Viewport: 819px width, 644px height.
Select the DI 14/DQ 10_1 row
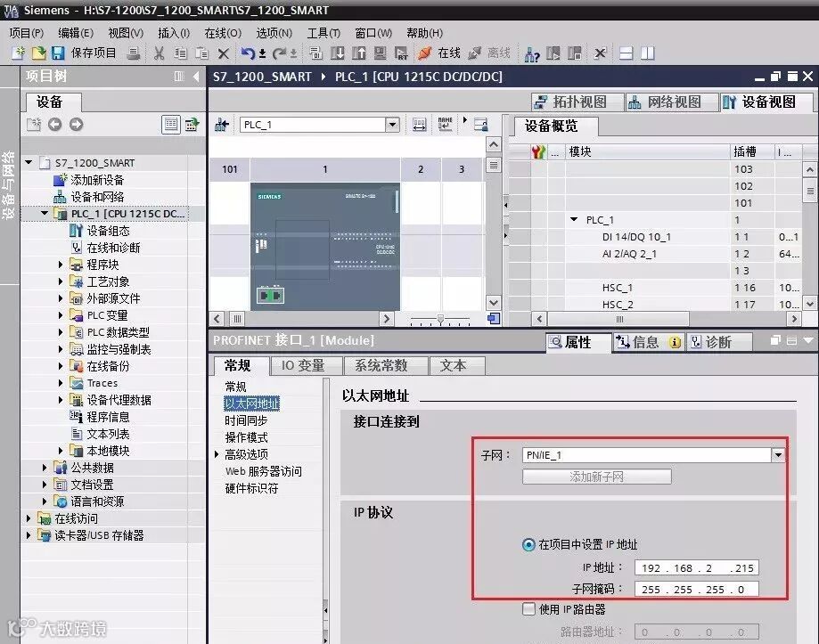656,237
